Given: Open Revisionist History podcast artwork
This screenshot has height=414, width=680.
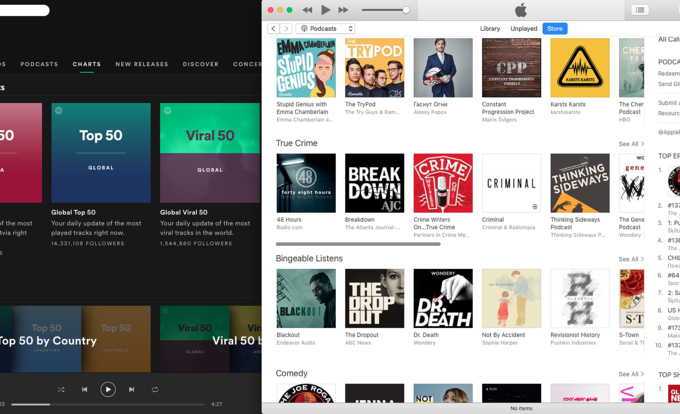Looking at the screenshot, I should [580, 298].
